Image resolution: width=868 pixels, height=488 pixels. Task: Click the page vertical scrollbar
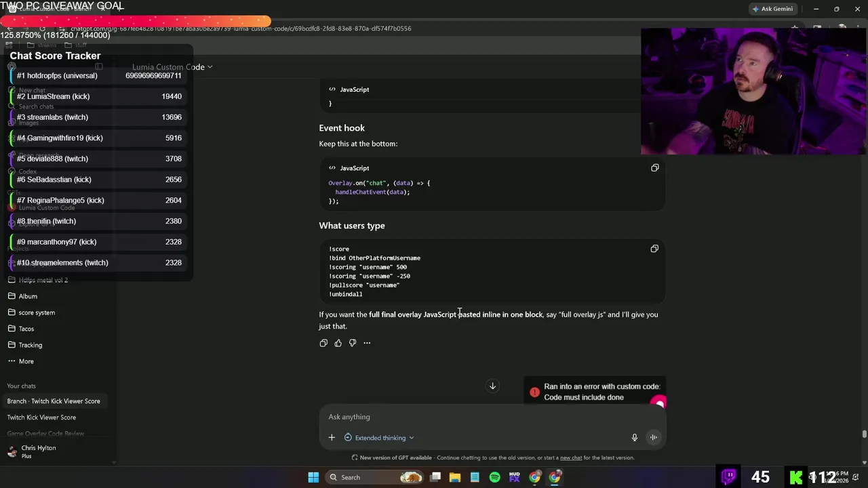coord(864,434)
